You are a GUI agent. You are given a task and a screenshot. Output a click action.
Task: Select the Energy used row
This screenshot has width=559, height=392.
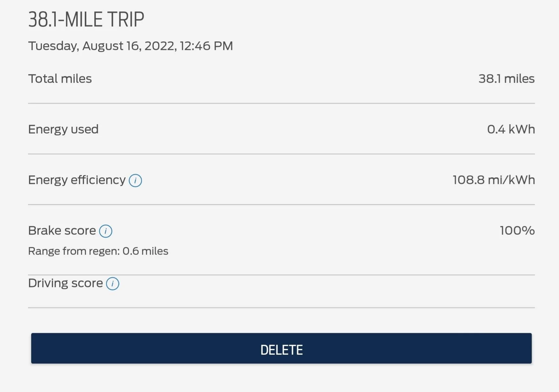[x=280, y=129]
